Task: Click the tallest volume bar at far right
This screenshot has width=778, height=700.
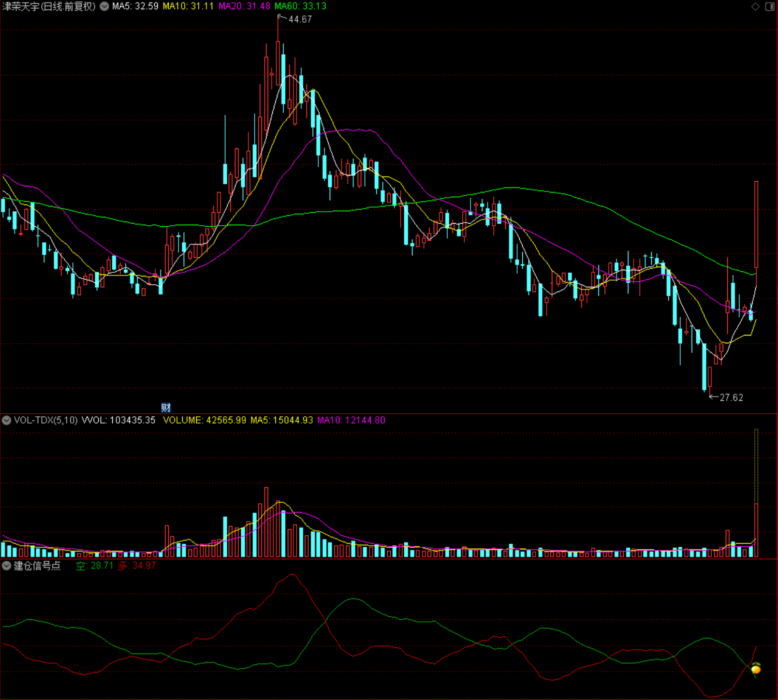Action: pos(755,528)
